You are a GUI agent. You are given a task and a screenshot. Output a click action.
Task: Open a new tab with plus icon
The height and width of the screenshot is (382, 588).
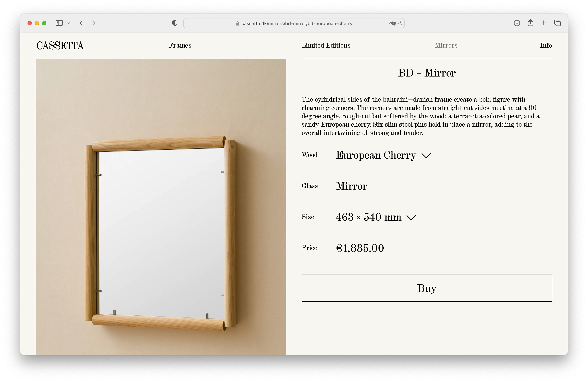pyautogui.click(x=544, y=23)
